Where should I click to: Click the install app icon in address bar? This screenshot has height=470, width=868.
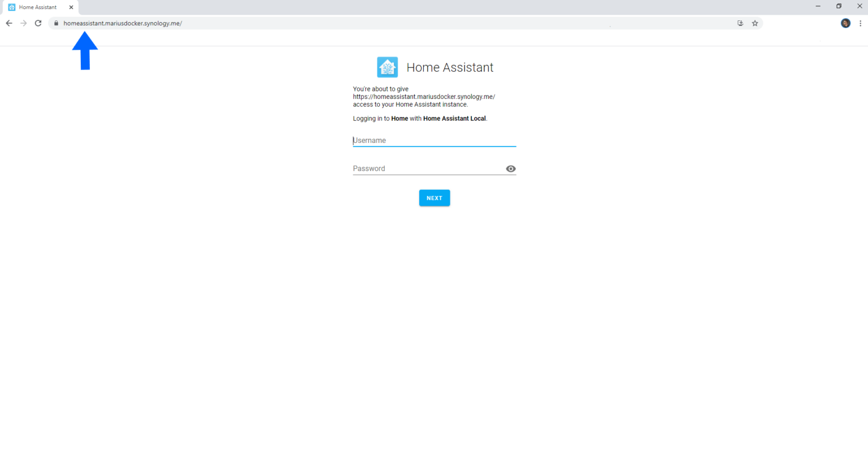click(740, 23)
